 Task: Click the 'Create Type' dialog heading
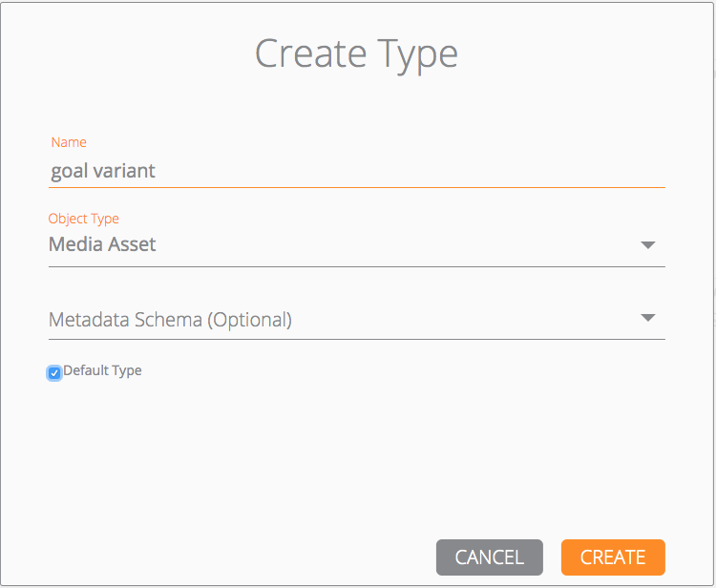pos(356,53)
